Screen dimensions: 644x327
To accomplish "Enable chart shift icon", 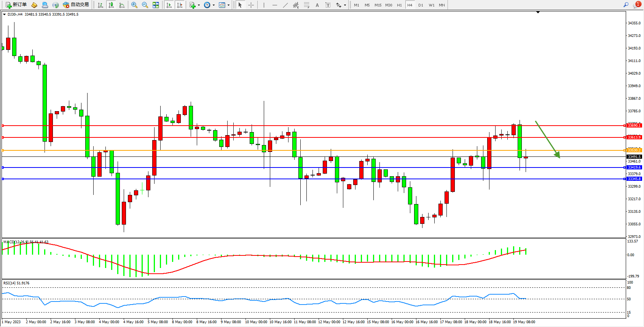I will click(x=180, y=5).
